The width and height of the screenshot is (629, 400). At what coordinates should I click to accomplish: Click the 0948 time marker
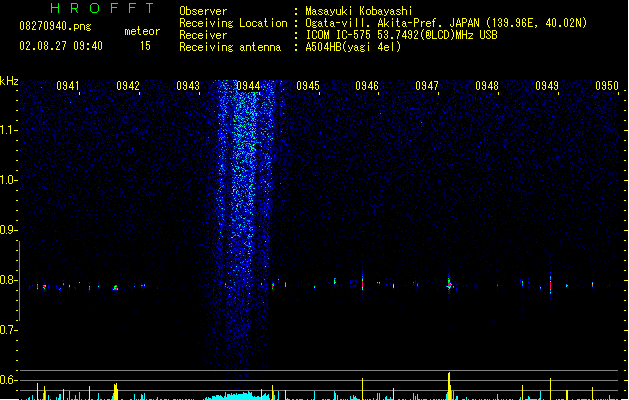click(487, 85)
